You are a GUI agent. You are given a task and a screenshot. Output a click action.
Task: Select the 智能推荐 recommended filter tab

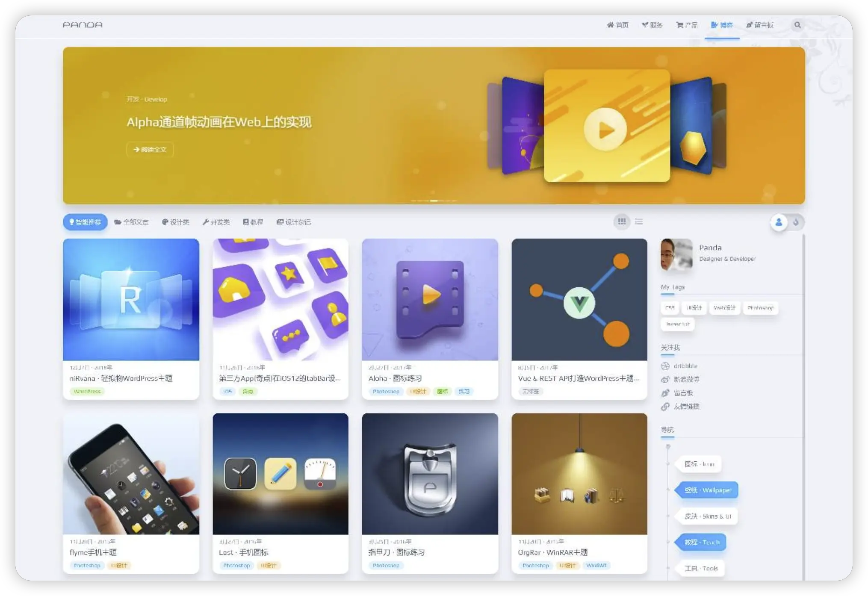[85, 222]
